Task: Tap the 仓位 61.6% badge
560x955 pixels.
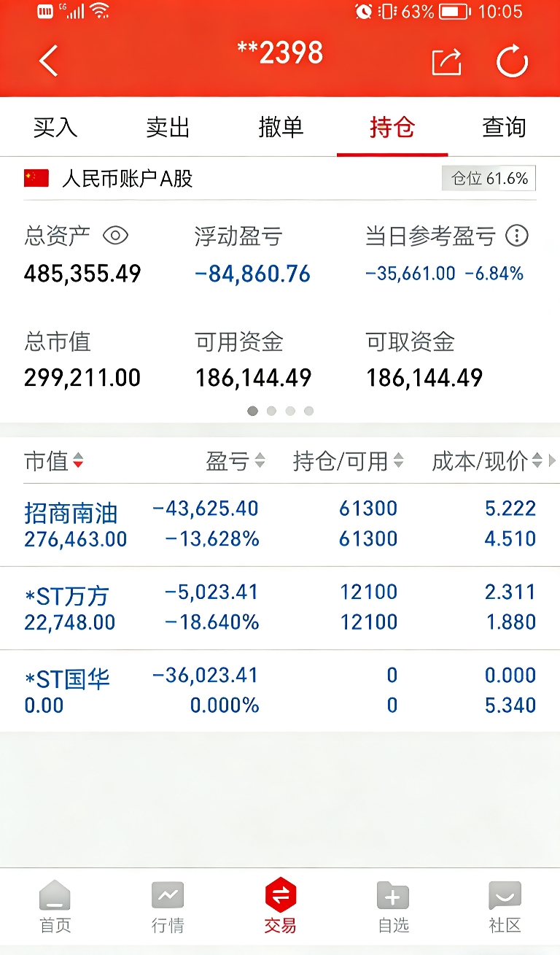Action: (489, 179)
